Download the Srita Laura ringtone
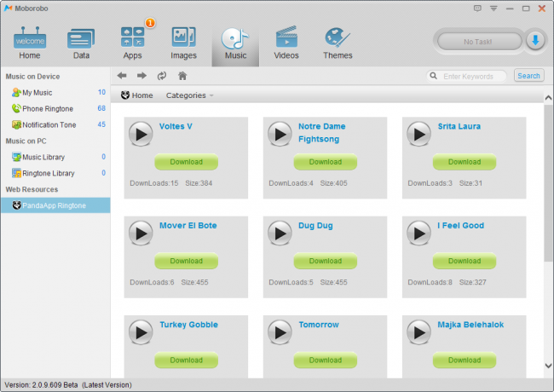Image resolution: width=554 pixels, height=392 pixels. pos(465,162)
